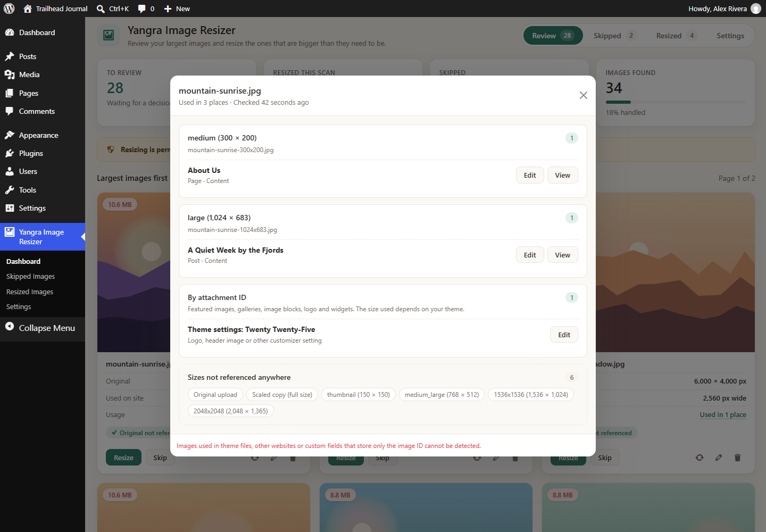
Task: Open the Skipped Images submenu item
Action: [30, 277]
